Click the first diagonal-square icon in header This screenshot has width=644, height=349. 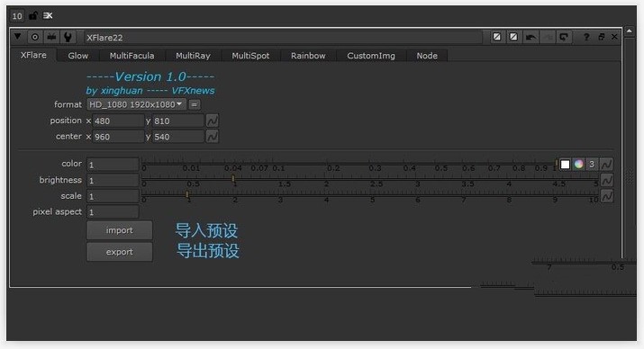497,37
